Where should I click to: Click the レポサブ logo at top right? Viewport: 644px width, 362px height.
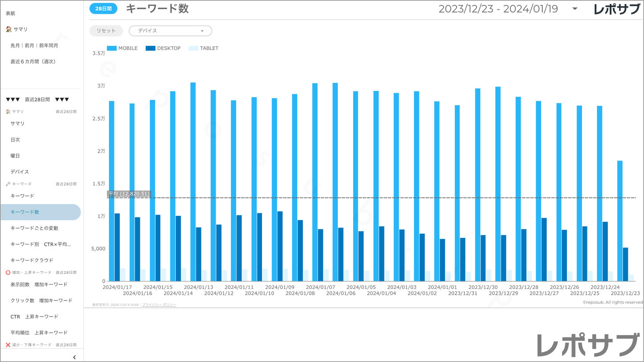click(616, 9)
